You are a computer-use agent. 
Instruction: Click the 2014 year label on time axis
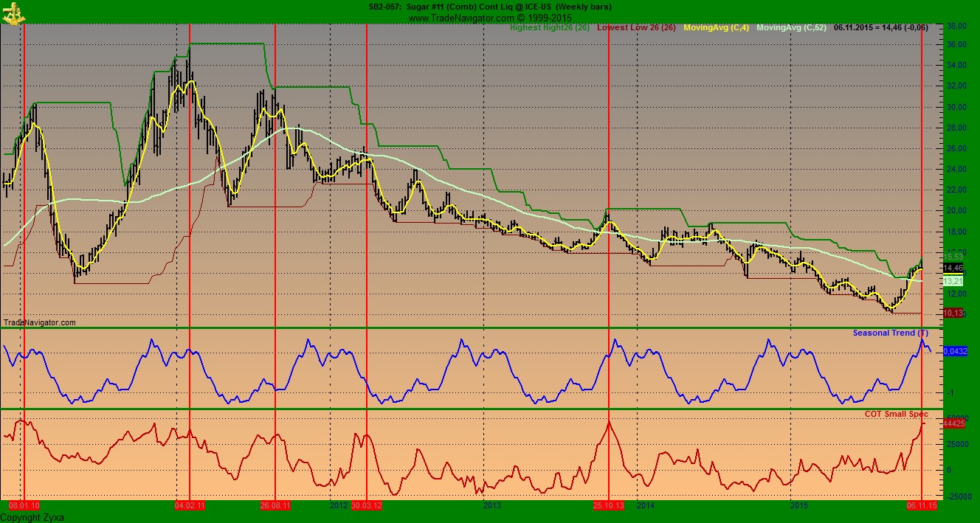click(646, 506)
